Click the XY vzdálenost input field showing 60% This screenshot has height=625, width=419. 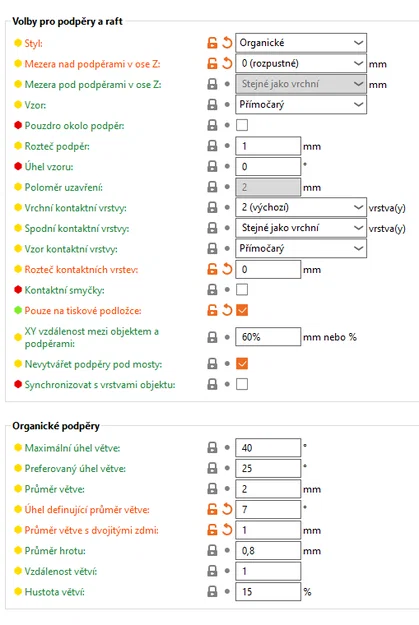pyautogui.click(x=268, y=337)
